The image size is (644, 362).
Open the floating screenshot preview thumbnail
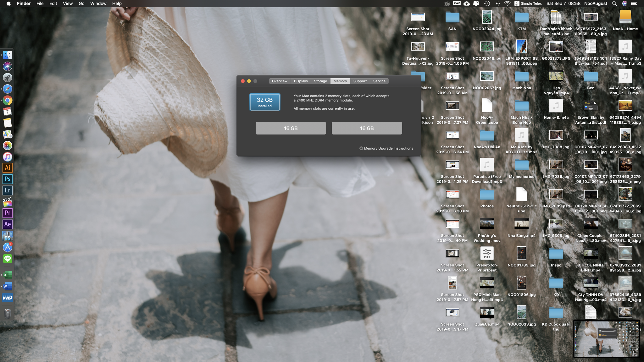(606, 339)
